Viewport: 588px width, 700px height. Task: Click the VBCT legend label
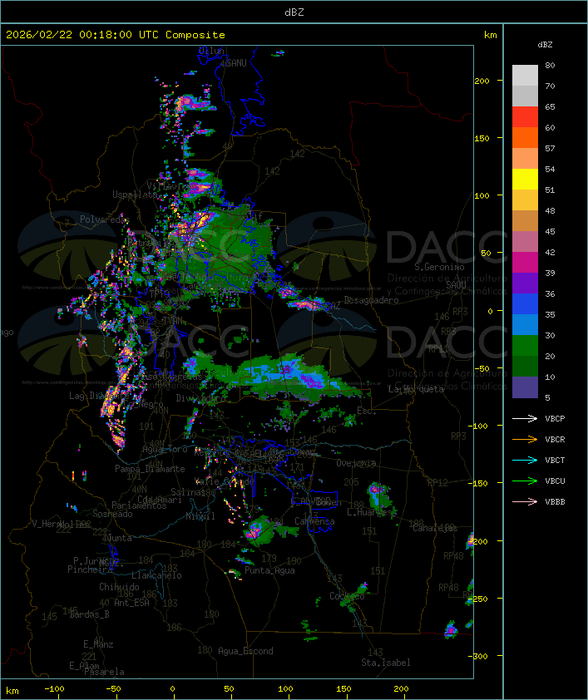click(555, 461)
